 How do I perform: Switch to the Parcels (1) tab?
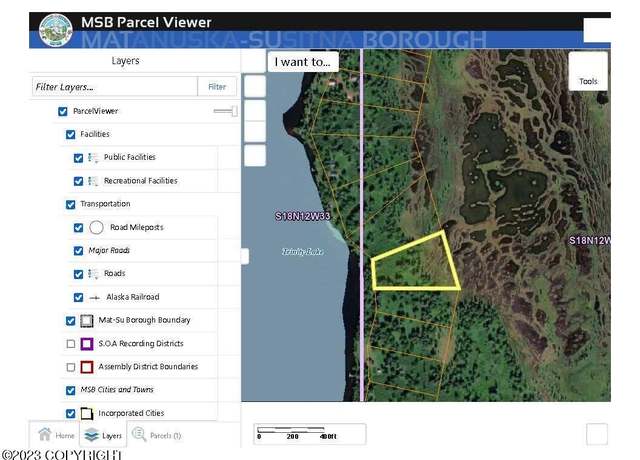click(x=157, y=435)
